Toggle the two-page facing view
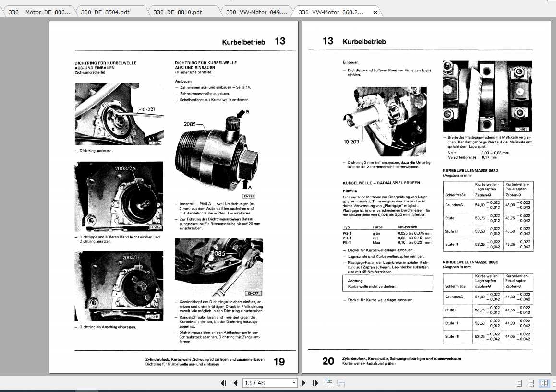The width and height of the screenshot is (556, 392). coord(544,383)
